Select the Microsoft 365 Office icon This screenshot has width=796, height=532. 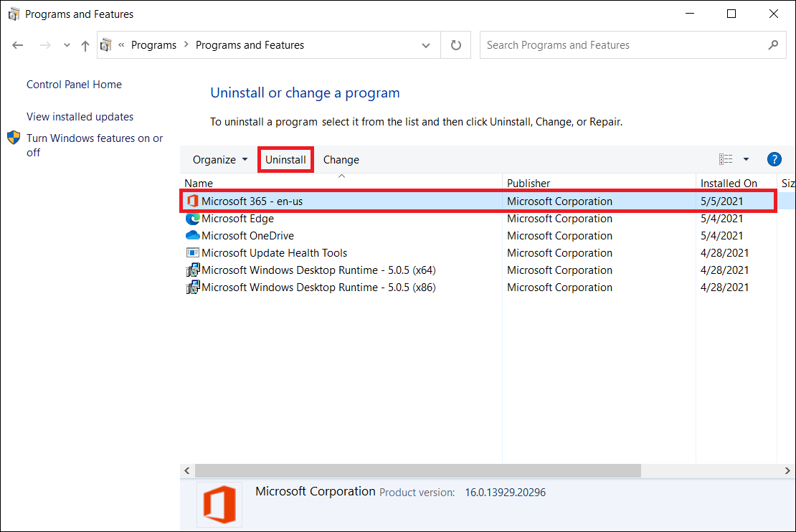pyautogui.click(x=192, y=201)
